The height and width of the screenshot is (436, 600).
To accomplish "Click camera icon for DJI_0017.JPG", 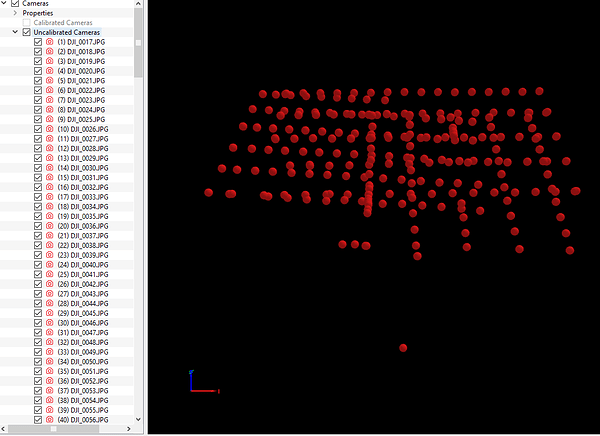I will tap(49, 42).
